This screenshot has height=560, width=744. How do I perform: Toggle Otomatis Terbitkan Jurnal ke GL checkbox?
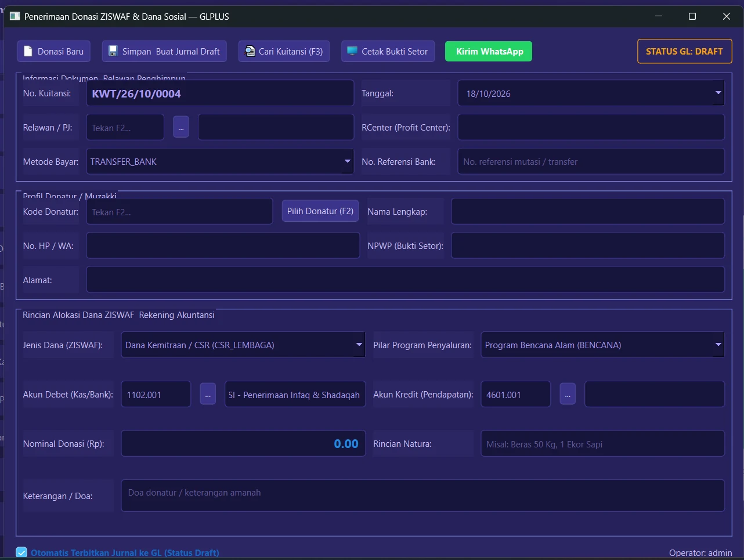pos(21,552)
